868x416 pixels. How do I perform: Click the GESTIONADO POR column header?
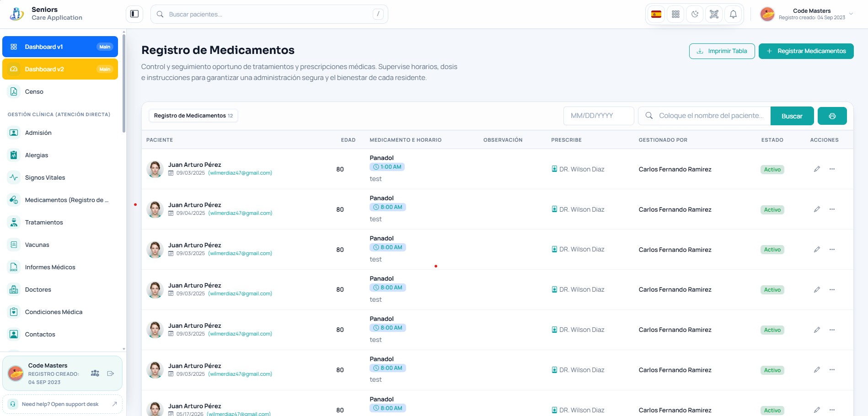click(663, 140)
